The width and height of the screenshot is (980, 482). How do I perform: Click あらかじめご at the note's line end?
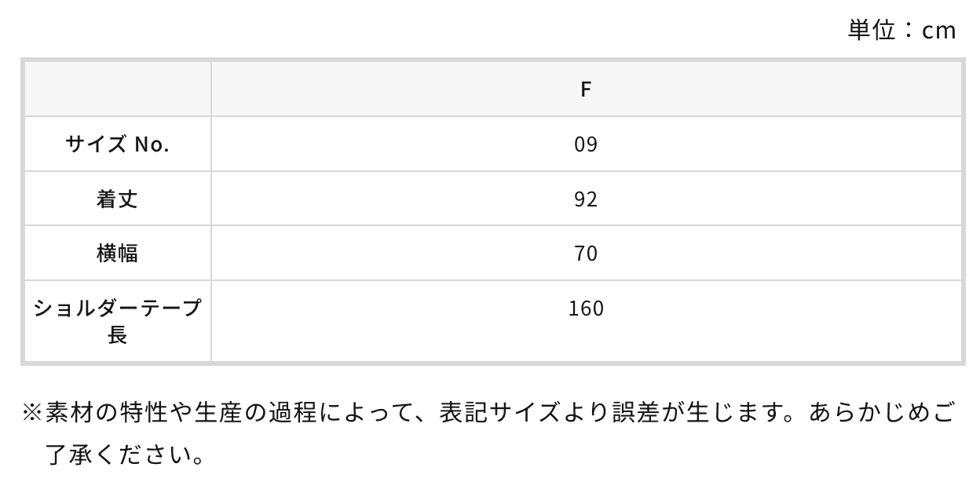click(882, 413)
